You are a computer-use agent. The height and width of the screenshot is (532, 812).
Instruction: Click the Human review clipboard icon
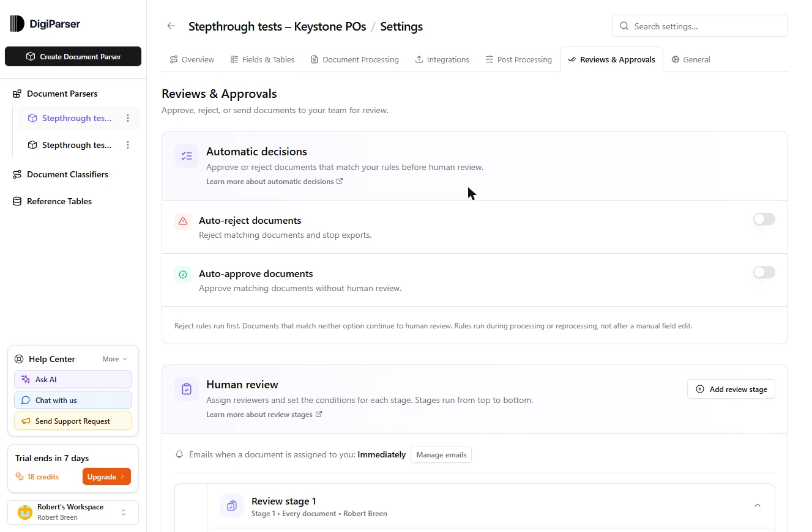187,389
